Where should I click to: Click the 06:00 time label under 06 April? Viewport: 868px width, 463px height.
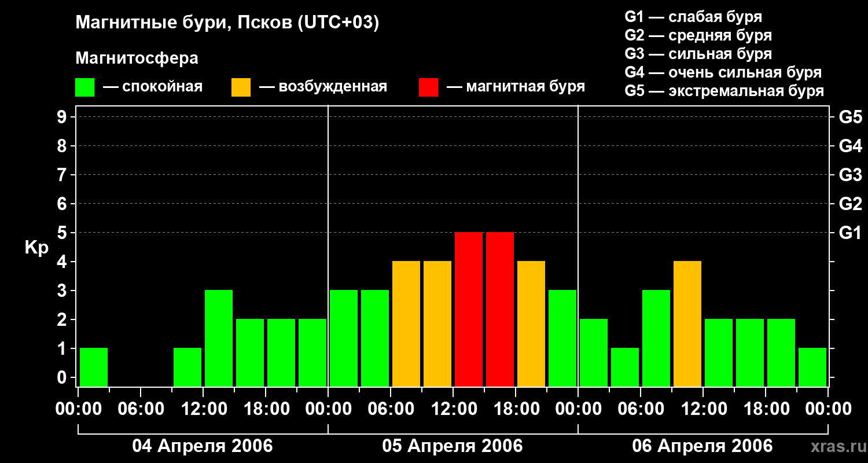[x=640, y=409]
